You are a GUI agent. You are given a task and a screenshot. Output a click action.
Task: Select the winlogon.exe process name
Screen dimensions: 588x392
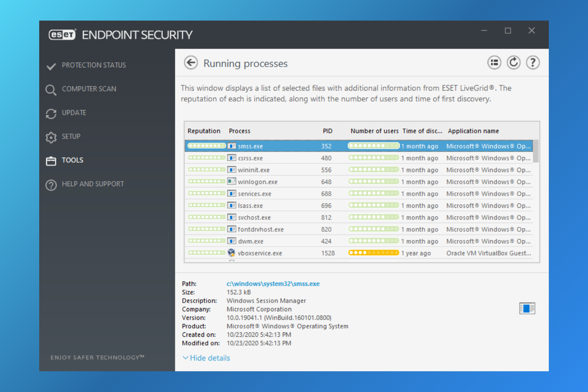(258, 182)
